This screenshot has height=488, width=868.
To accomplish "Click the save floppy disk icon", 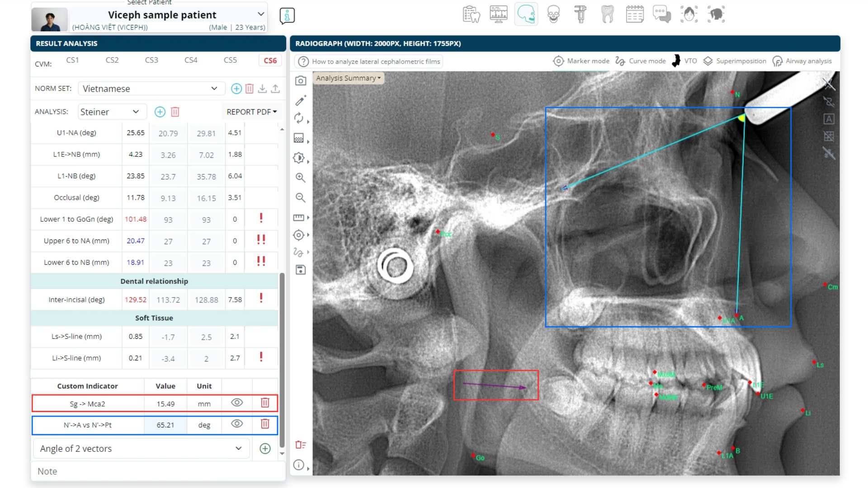I will click(301, 270).
